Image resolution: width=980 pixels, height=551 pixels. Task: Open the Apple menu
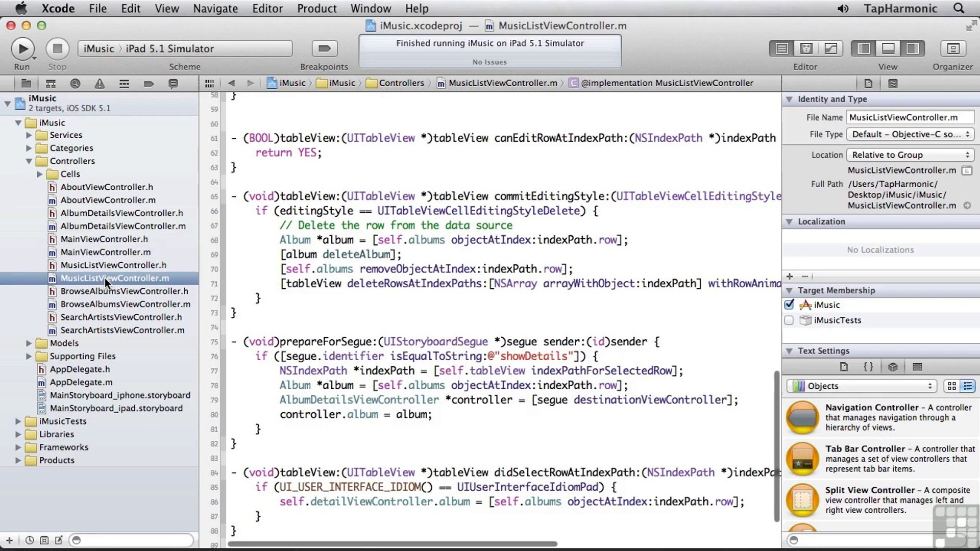21,8
